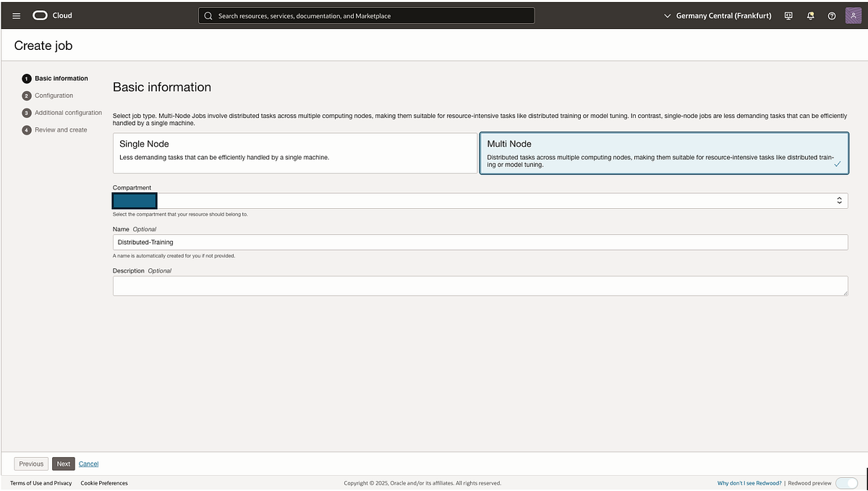Viewport: 868px width, 491px height.
Task: Open Cookie Preferences link
Action: click(x=104, y=483)
